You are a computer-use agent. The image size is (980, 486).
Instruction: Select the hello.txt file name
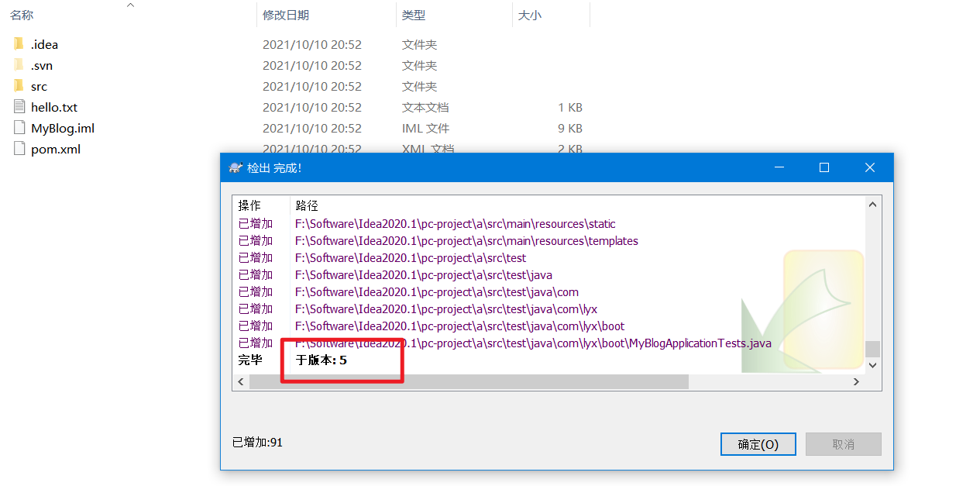coord(54,107)
